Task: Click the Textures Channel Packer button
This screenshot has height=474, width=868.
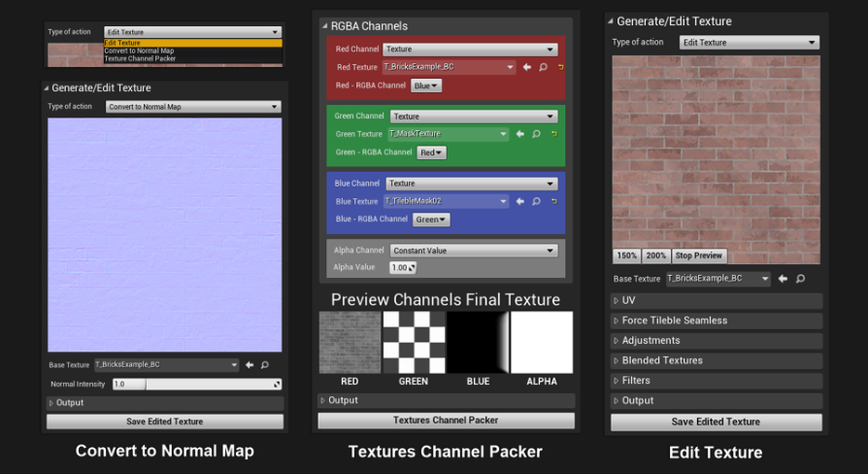Action: 446,421
